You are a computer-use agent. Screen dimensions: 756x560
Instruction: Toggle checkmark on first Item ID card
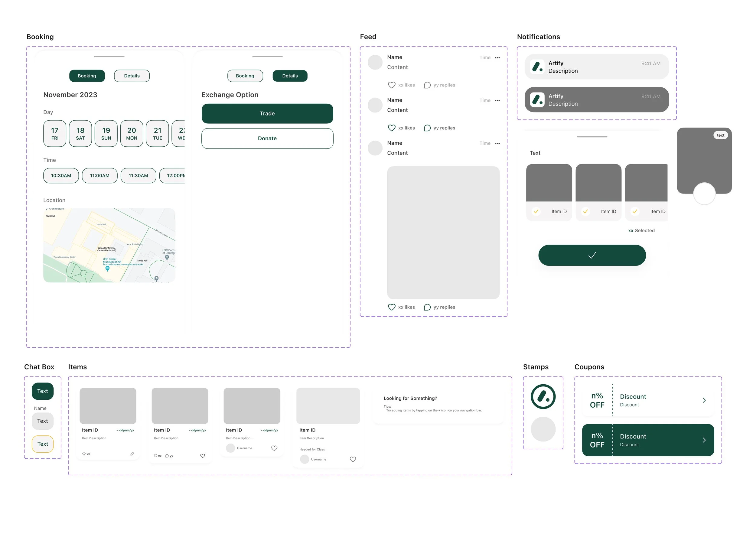536,212
